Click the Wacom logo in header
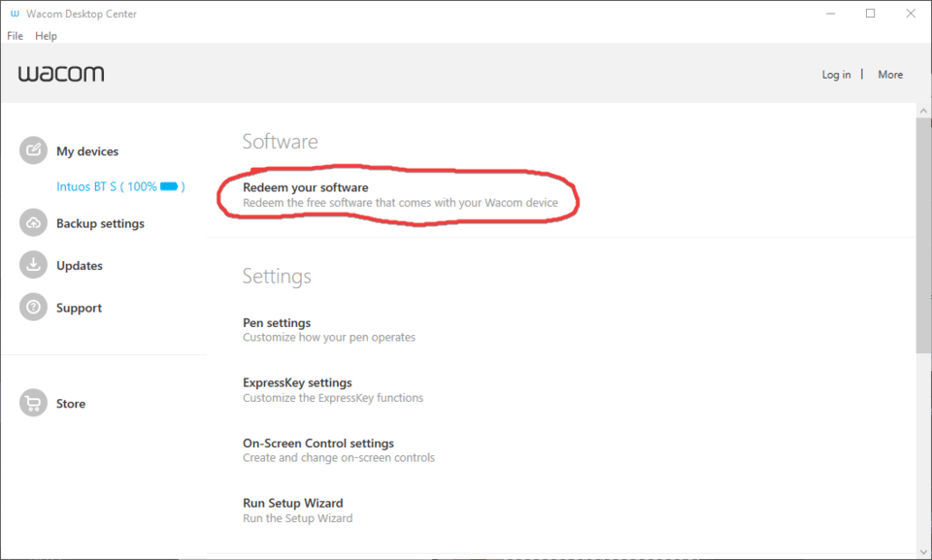Viewport: 932px width, 560px height. point(60,74)
